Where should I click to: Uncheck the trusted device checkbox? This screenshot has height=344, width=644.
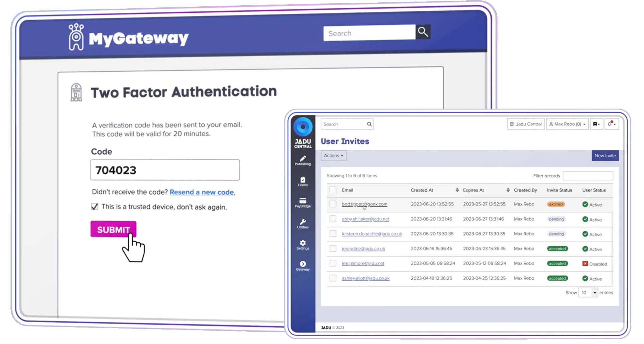(x=95, y=207)
